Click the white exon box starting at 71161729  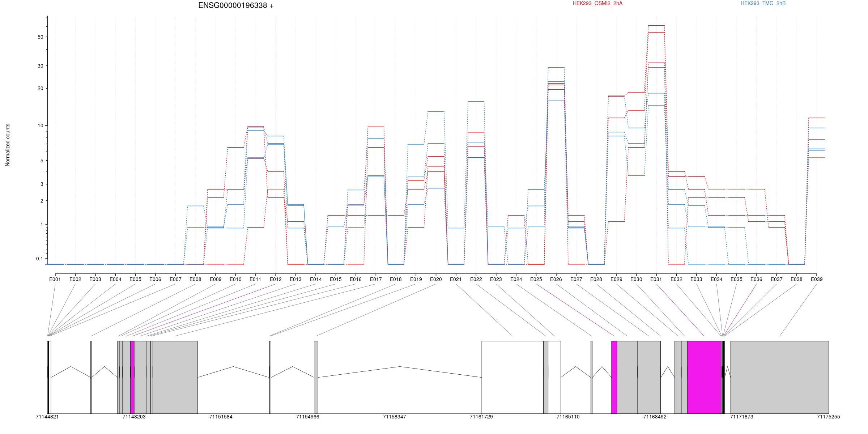pos(512,377)
